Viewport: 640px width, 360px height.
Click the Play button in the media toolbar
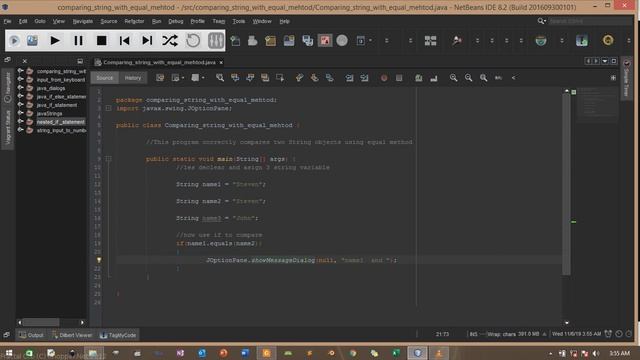55,40
